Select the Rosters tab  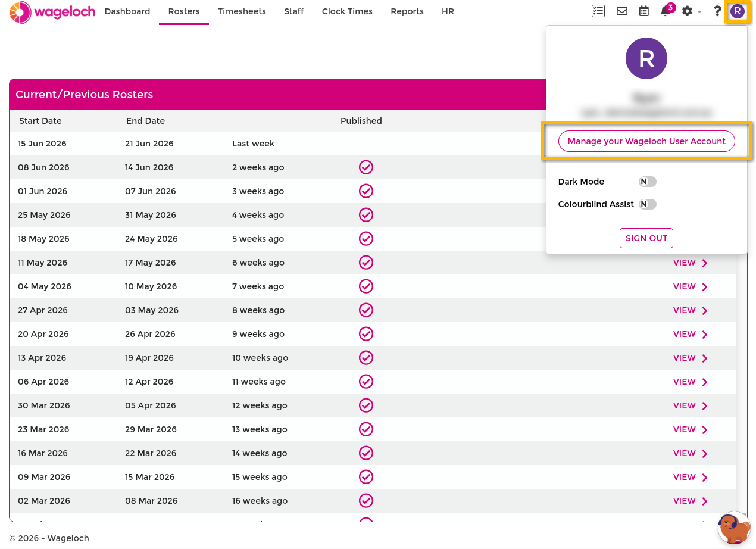184,11
